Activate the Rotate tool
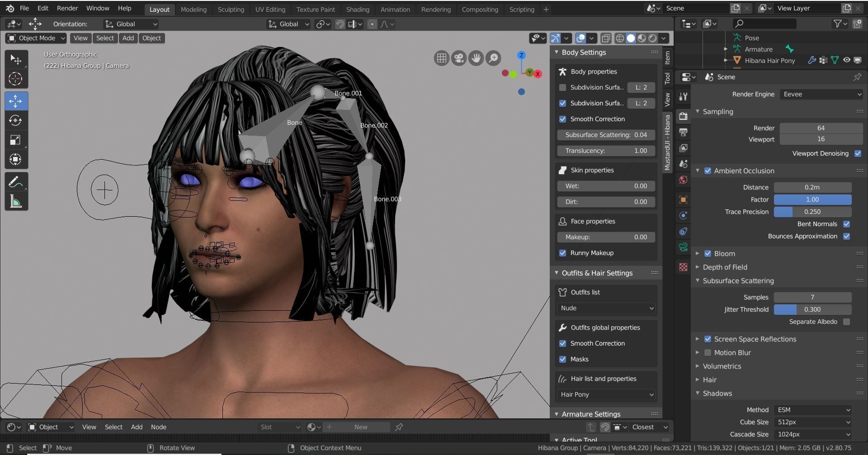868x455 pixels. (x=16, y=120)
